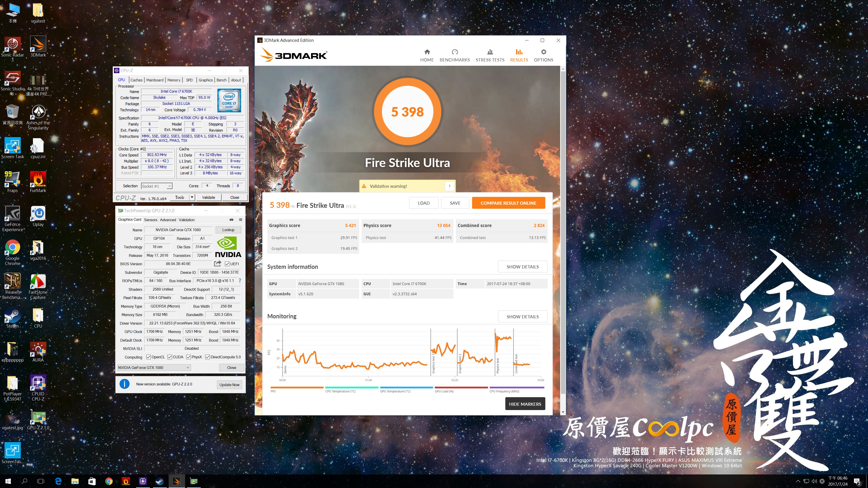Click the LOAD button in 3DMark
This screenshot has height=488, width=868.
click(424, 203)
